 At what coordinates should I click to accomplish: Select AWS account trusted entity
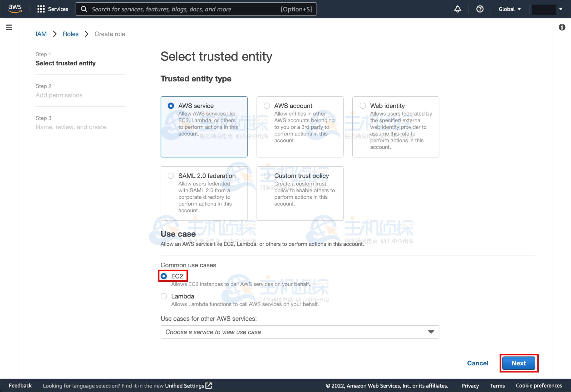pyautogui.click(x=266, y=106)
